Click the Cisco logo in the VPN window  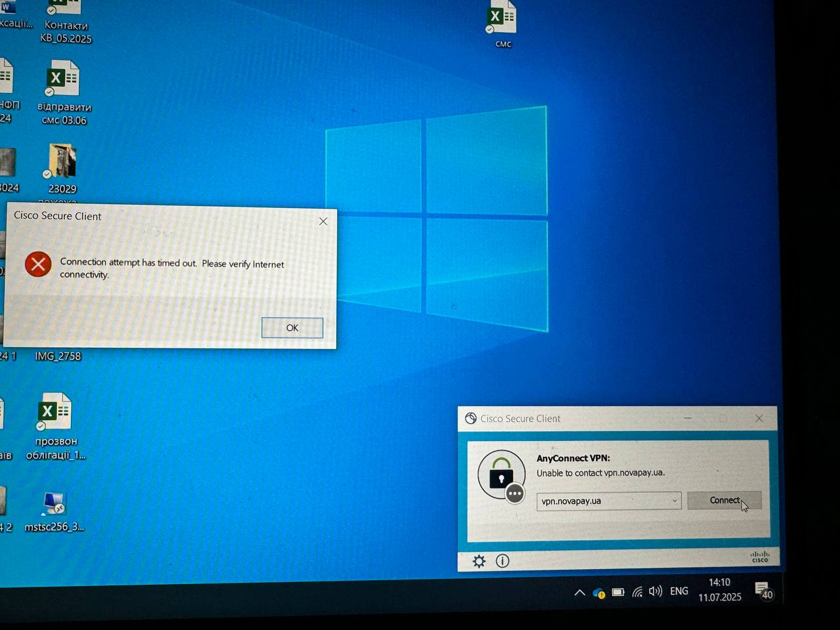(x=760, y=556)
